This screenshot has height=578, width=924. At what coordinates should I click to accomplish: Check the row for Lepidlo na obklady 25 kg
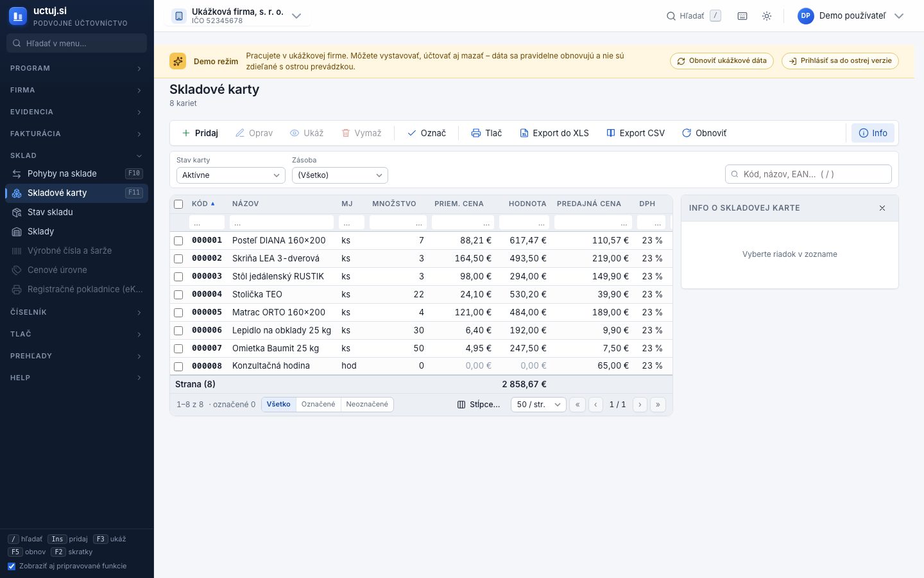pos(178,331)
